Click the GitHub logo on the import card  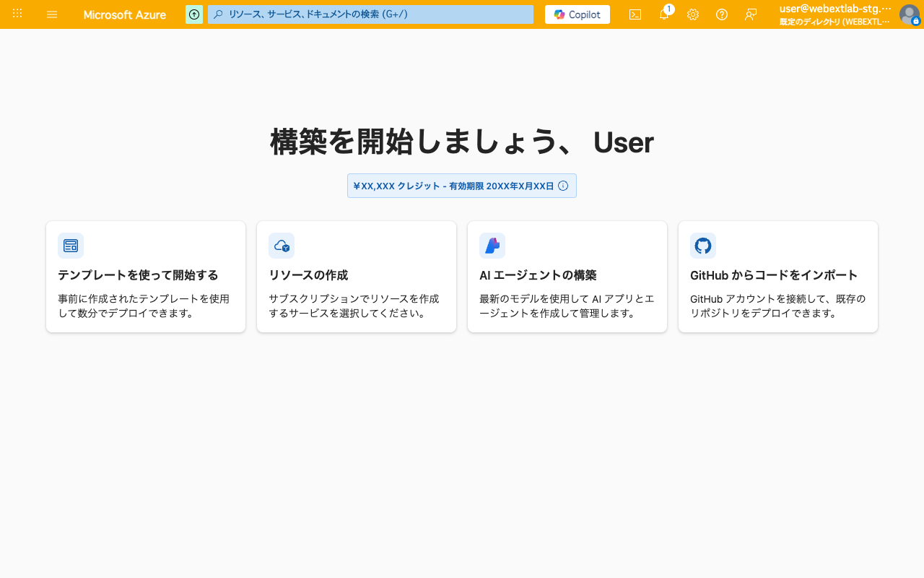pos(703,246)
